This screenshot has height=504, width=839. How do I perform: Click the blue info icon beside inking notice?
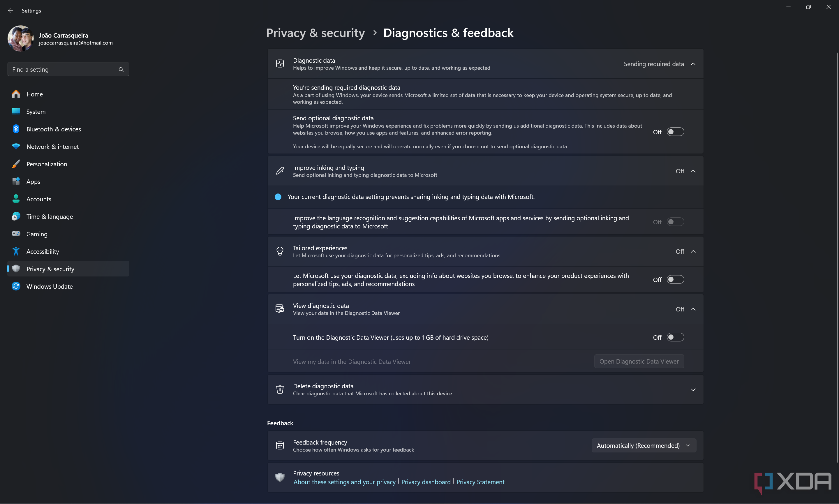click(x=278, y=197)
